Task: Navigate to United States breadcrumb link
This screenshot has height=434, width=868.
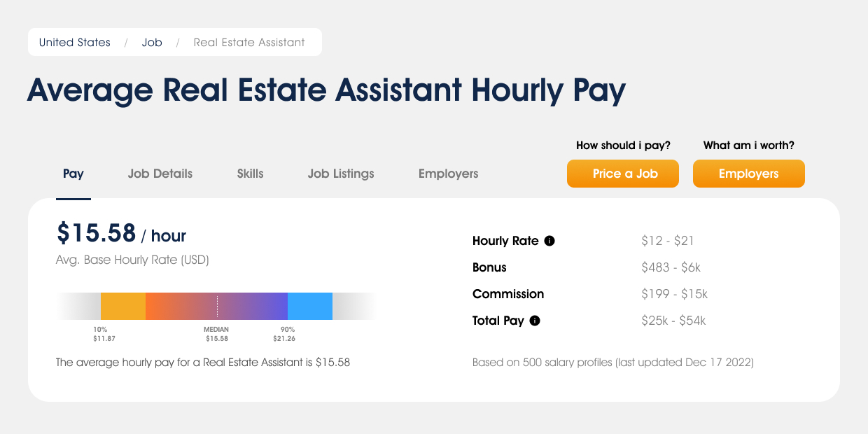Action: pos(74,42)
